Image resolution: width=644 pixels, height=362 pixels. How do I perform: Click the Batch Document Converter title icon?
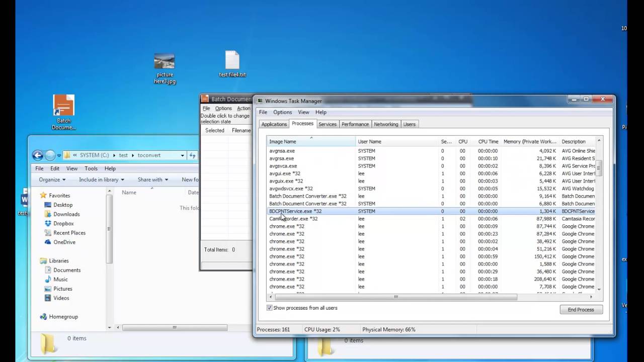(x=205, y=99)
